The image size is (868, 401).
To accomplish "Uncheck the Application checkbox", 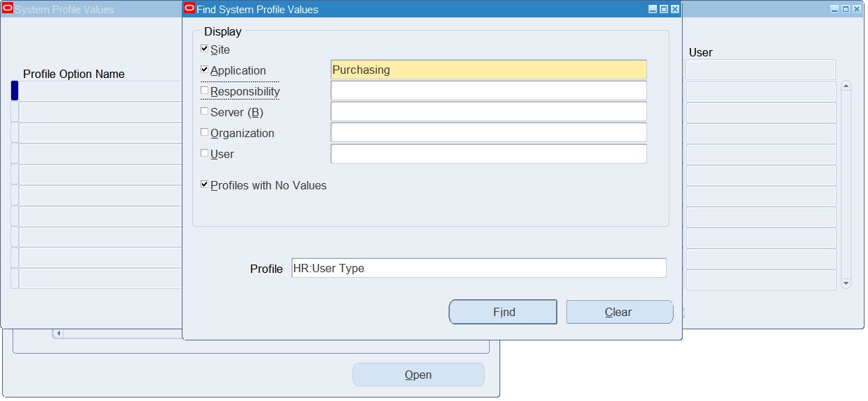I will click(x=204, y=70).
